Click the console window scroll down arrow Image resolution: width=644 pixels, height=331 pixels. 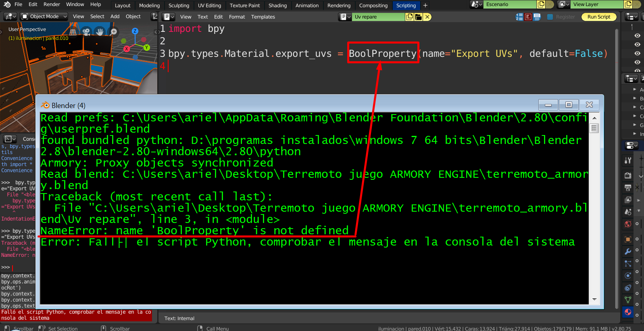tap(594, 300)
